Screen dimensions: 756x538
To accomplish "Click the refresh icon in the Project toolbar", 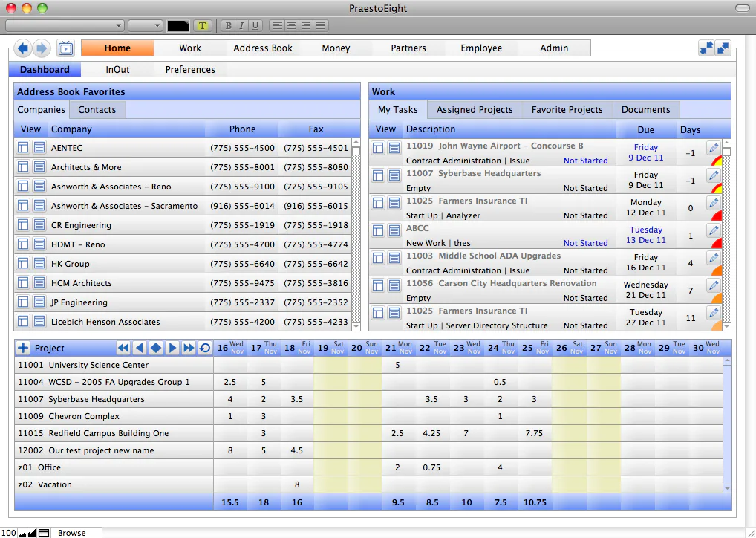I will point(206,348).
